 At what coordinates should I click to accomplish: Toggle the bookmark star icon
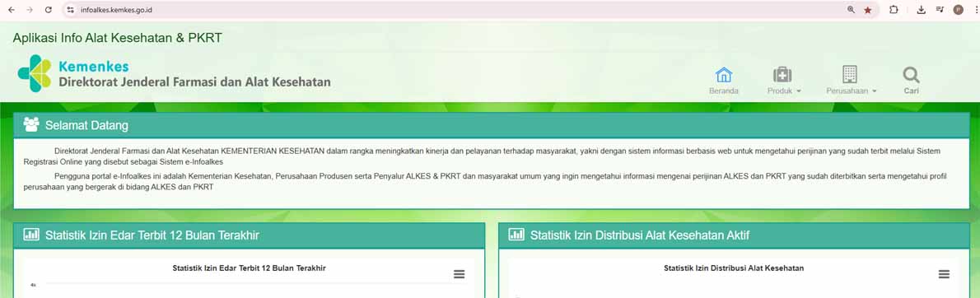tap(867, 10)
